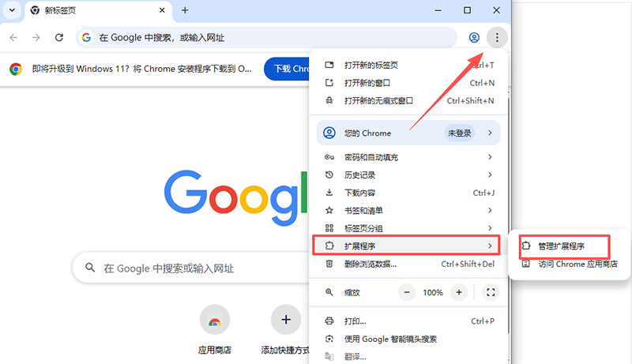632x364 pixels.
Task: Select 使用 Google 智能镜头搜索 item
Action: [x=408, y=339]
